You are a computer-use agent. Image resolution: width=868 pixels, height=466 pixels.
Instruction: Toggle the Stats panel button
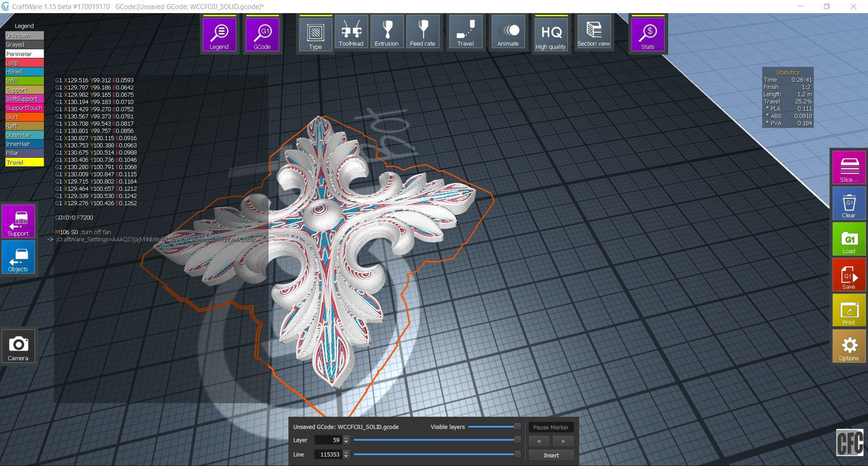click(648, 34)
